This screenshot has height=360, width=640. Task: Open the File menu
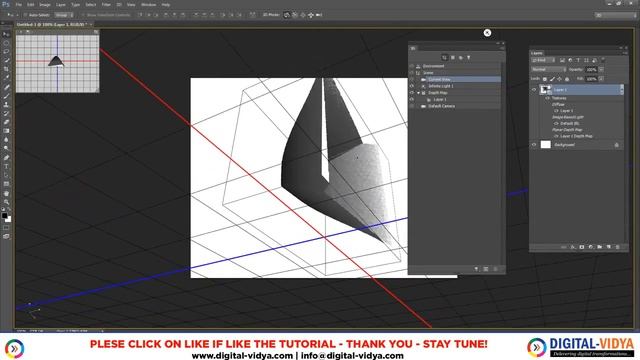coord(18,4)
